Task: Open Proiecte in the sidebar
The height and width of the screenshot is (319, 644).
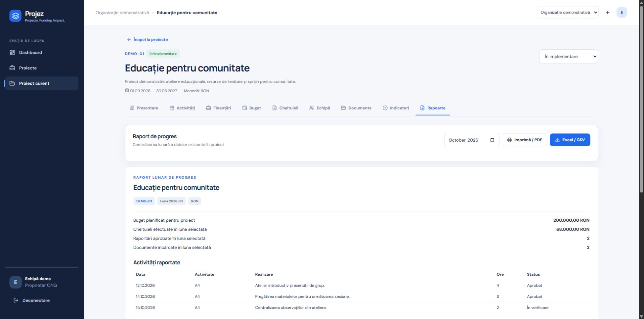Action: (x=42, y=68)
